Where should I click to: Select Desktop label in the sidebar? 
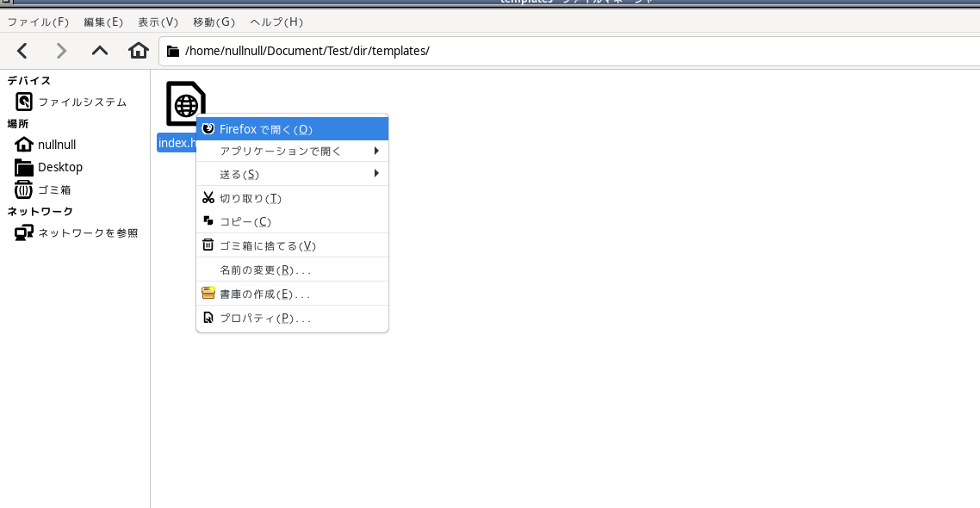click(x=60, y=167)
